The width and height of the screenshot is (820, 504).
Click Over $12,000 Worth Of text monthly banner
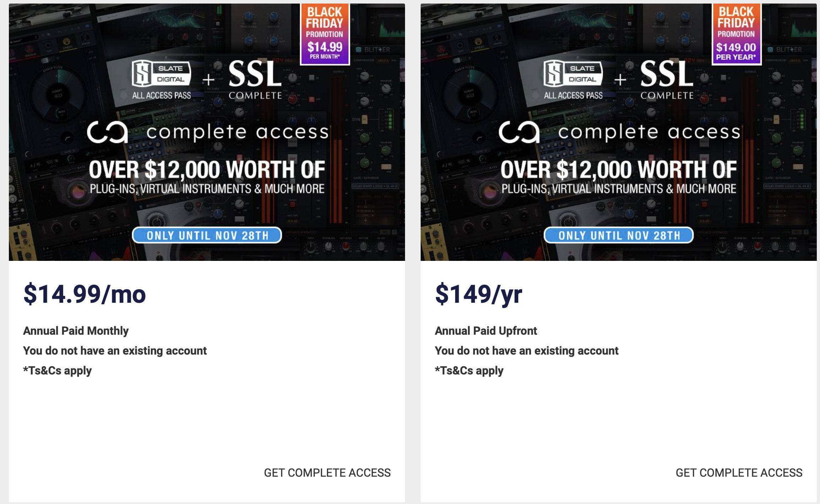point(207,169)
